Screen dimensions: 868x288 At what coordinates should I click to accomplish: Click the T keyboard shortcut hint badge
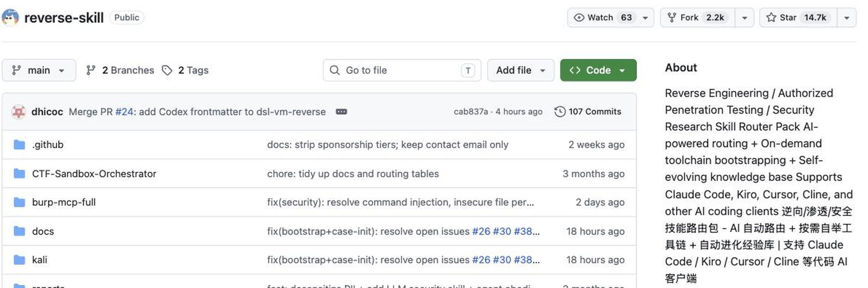[x=468, y=70]
